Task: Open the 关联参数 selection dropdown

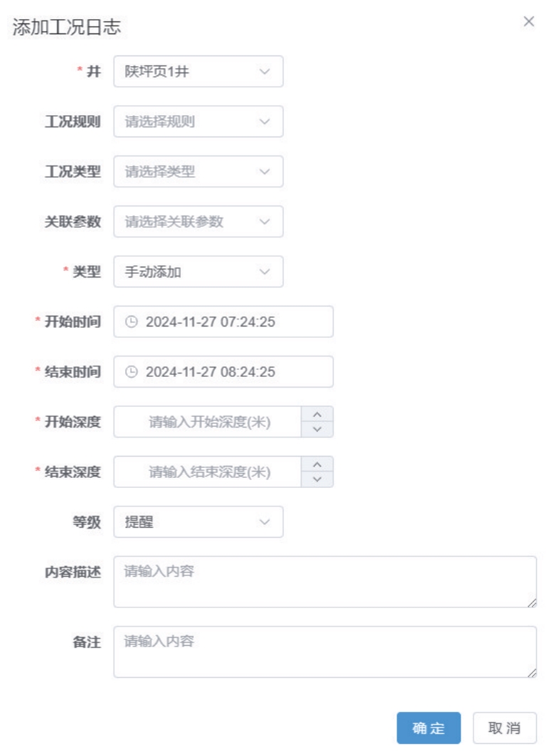Action: 198,222
